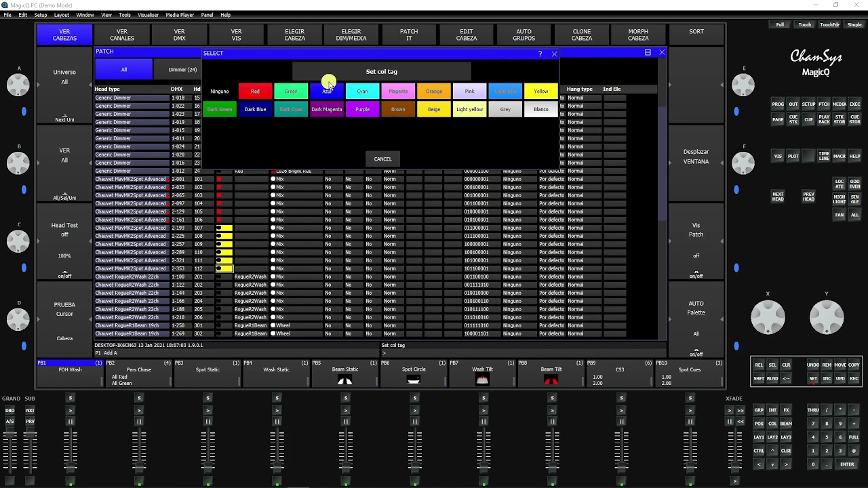The width and height of the screenshot is (868, 488).
Task: Pick the Cyan colour tag
Action: (x=362, y=91)
